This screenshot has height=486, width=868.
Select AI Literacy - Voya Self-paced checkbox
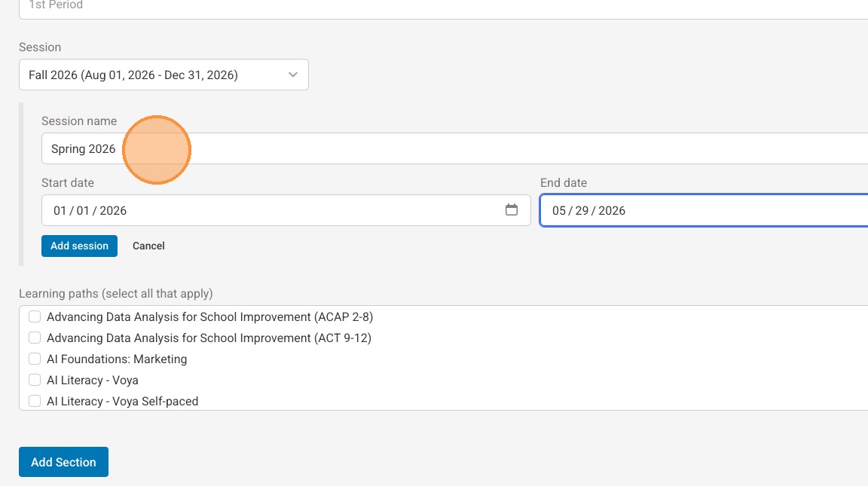tap(35, 402)
